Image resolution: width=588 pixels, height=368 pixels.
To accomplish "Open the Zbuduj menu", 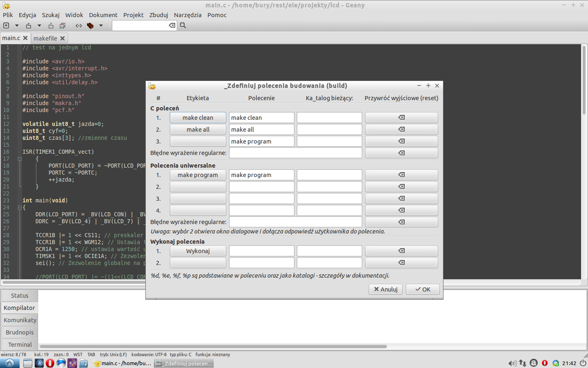I will click(x=158, y=15).
